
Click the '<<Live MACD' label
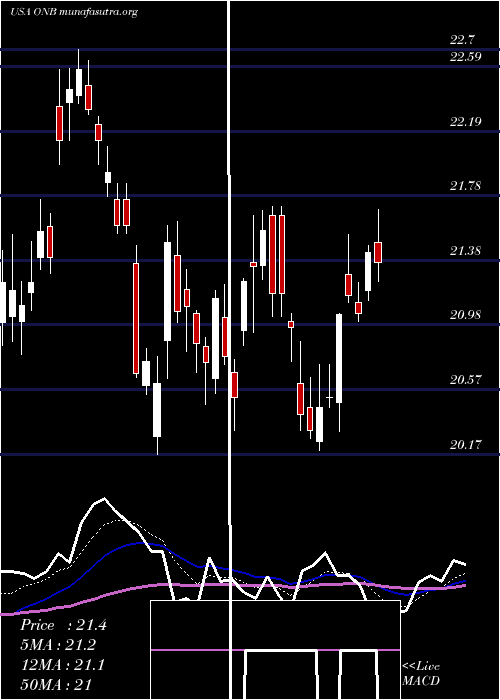[421, 674]
